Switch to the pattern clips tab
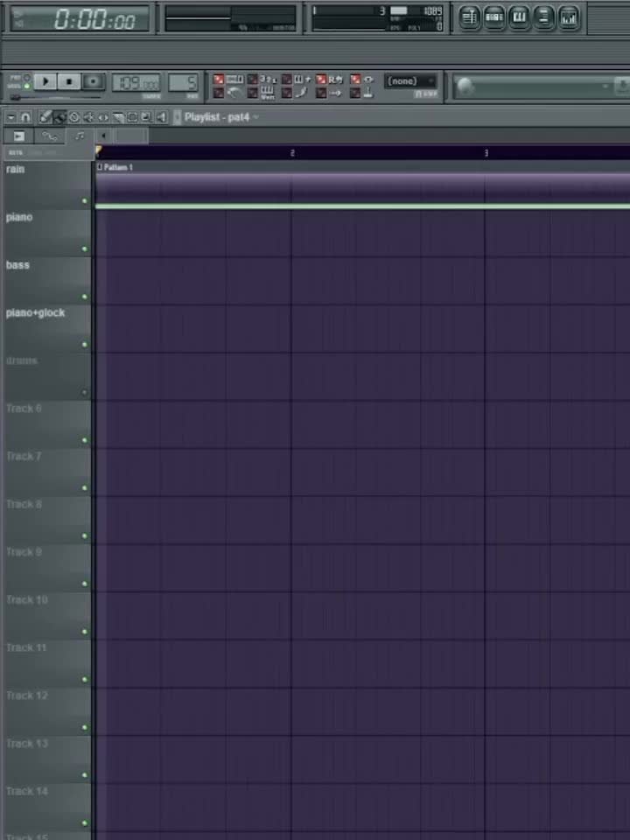 click(80, 136)
